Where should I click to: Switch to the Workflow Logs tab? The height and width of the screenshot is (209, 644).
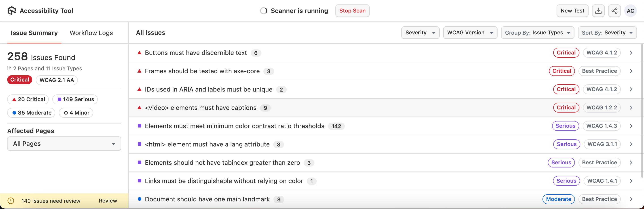point(91,33)
